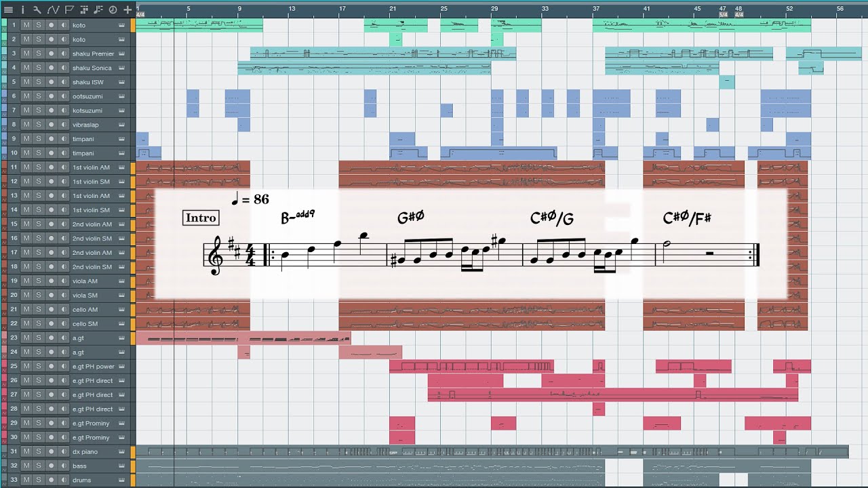Click the instrument keyboard icon on viola AM
868x488 pixels.
pos(121,281)
